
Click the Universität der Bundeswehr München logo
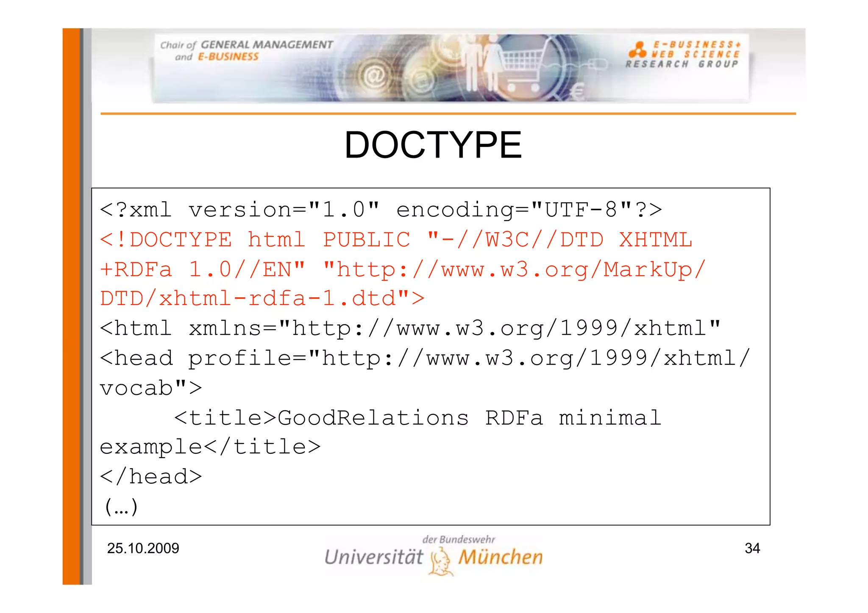coord(434,556)
